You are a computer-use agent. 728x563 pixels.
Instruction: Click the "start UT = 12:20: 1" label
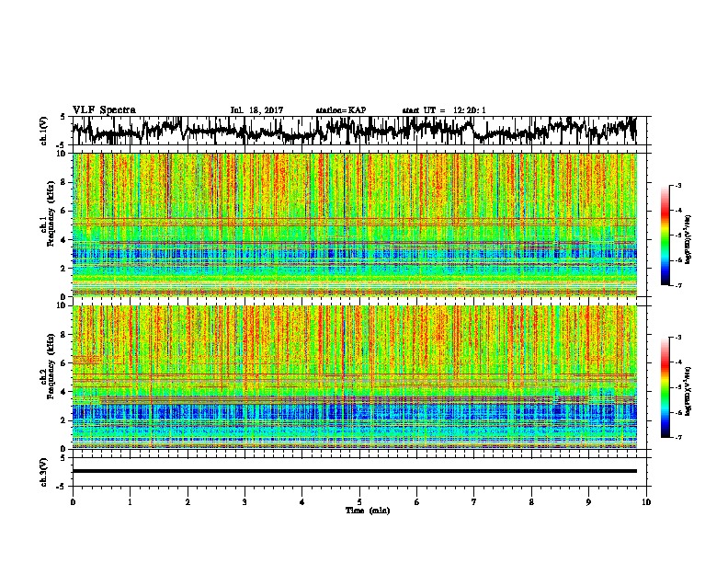tap(444, 110)
